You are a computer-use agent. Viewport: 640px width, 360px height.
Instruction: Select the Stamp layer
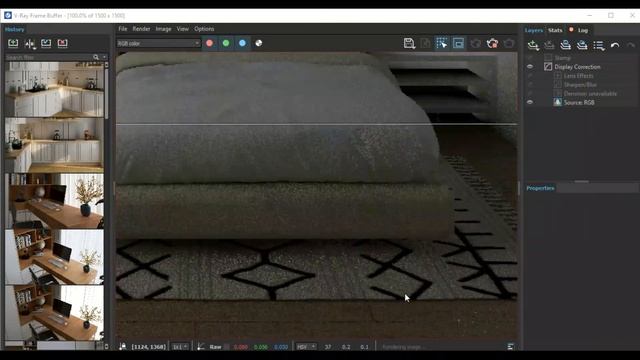[562, 58]
